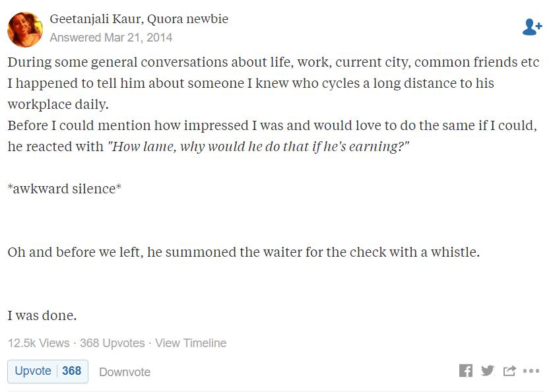The image size is (551, 392).
Task: Click the *awkward silence* line
Action: point(65,189)
